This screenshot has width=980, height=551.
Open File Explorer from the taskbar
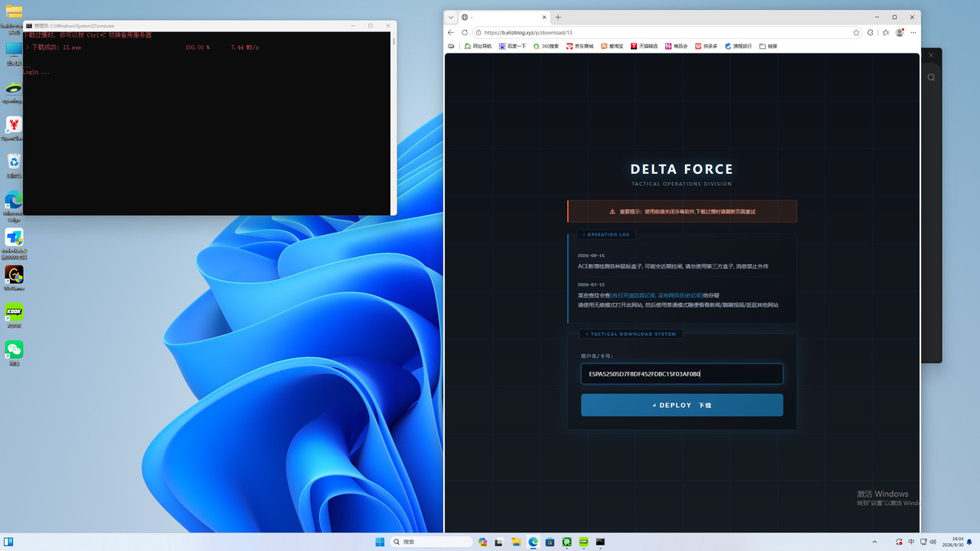coord(516,542)
